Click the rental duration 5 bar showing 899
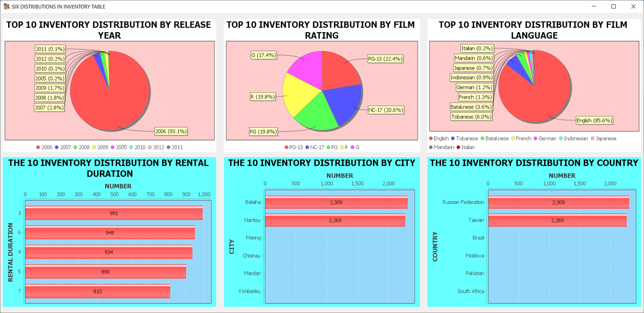The width and height of the screenshot is (644, 313). (106, 272)
